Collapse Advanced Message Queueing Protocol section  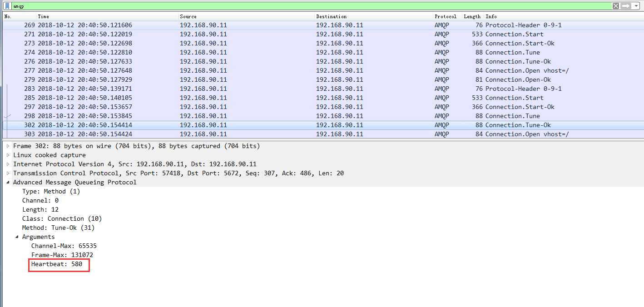[x=8, y=183]
